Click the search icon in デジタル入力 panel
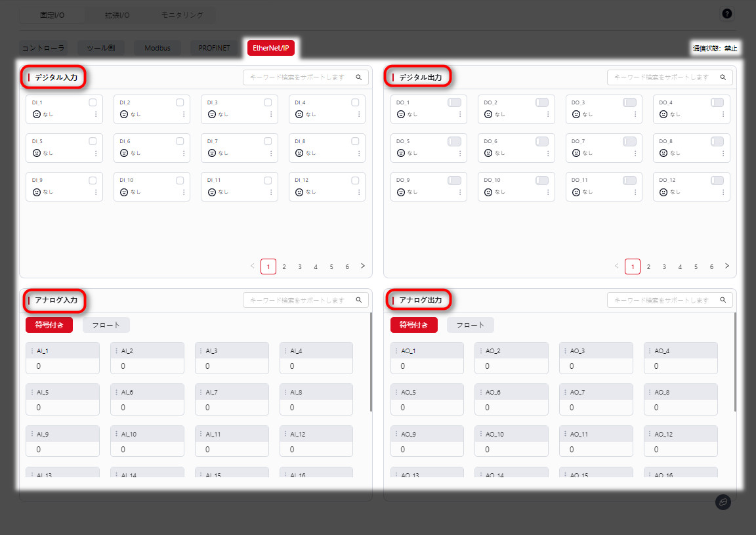 tap(359, 77)
